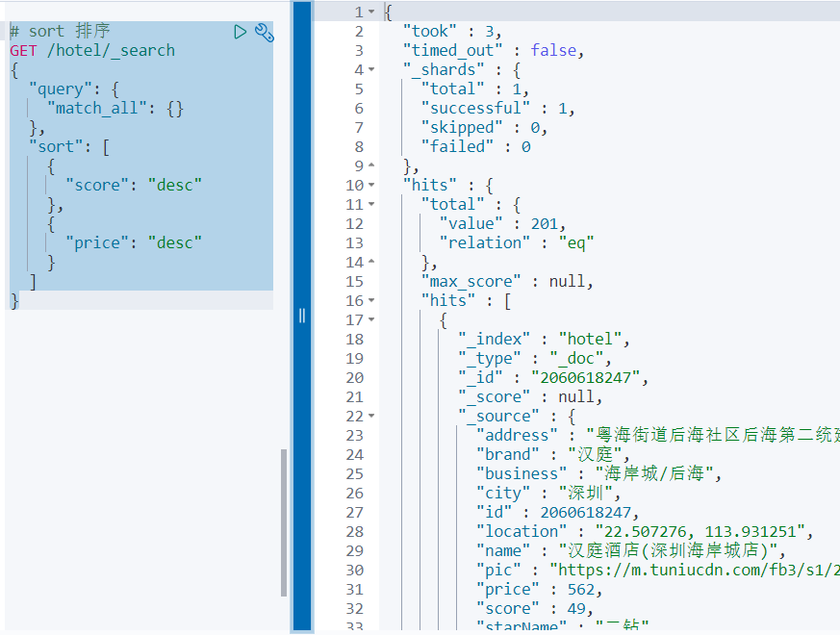Click the false value of timed_out
The height and width of the screenshot is (635, 840).
point(553,50)
